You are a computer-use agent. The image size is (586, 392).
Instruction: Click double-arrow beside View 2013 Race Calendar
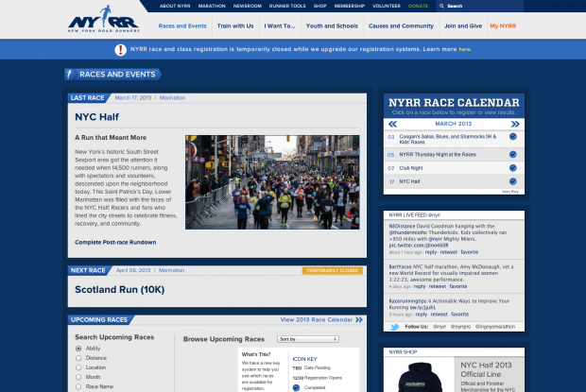(x=359, y=319)
